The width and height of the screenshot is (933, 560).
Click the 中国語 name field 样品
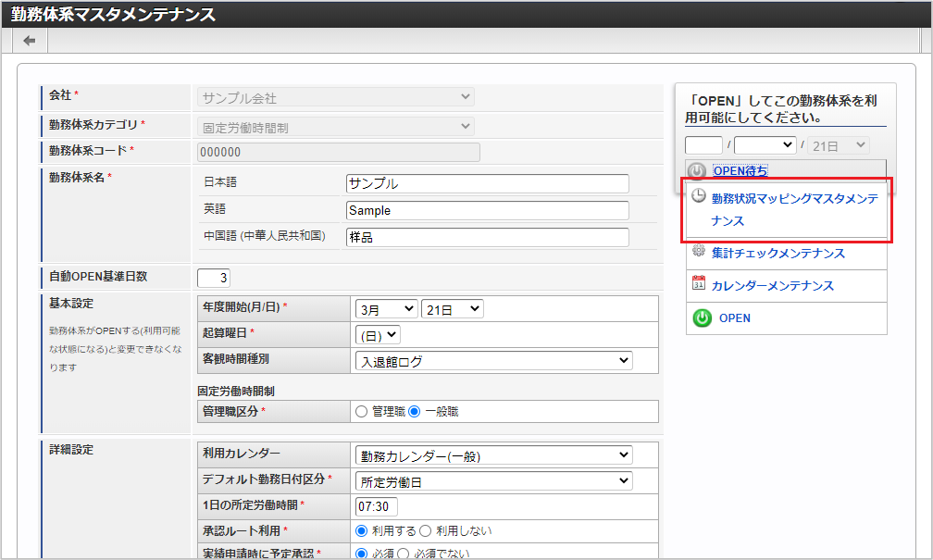pyautogui.click(x=487, y=237)
